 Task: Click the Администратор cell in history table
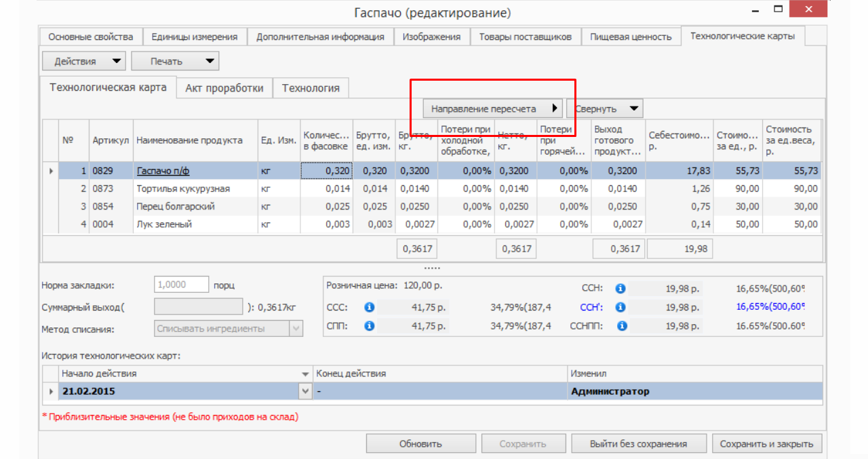tap(695, 391)
